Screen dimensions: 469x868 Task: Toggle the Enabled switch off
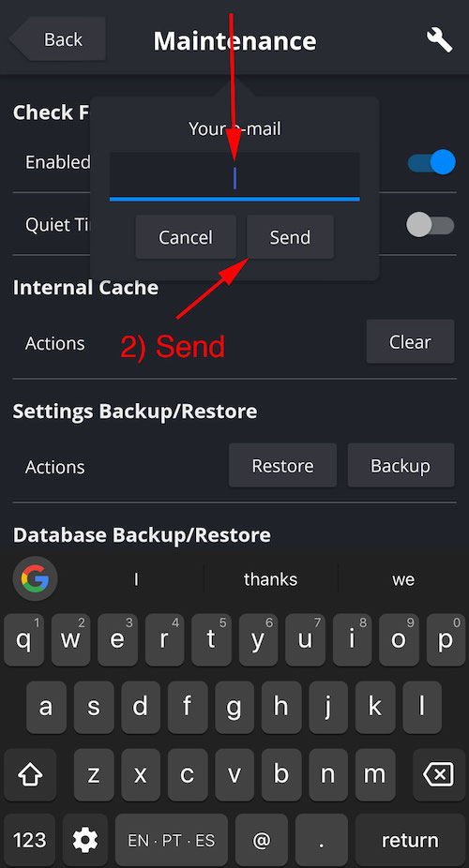[431, 163]
